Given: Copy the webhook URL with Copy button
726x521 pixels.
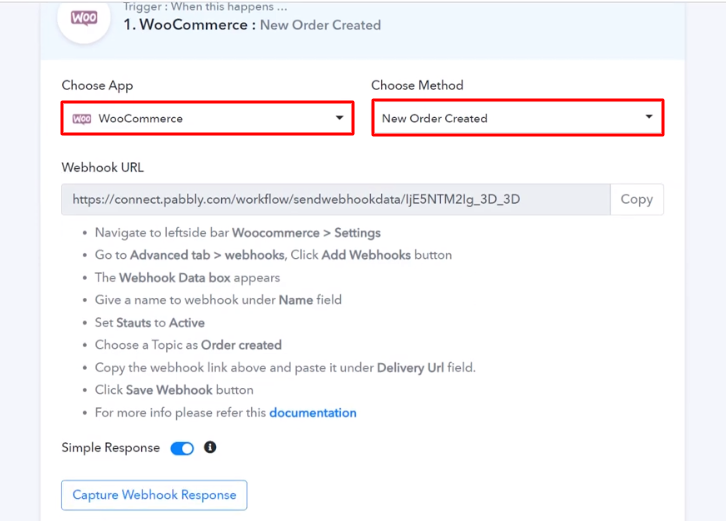Looking at the screenshot, I should [x=637, y=199].
